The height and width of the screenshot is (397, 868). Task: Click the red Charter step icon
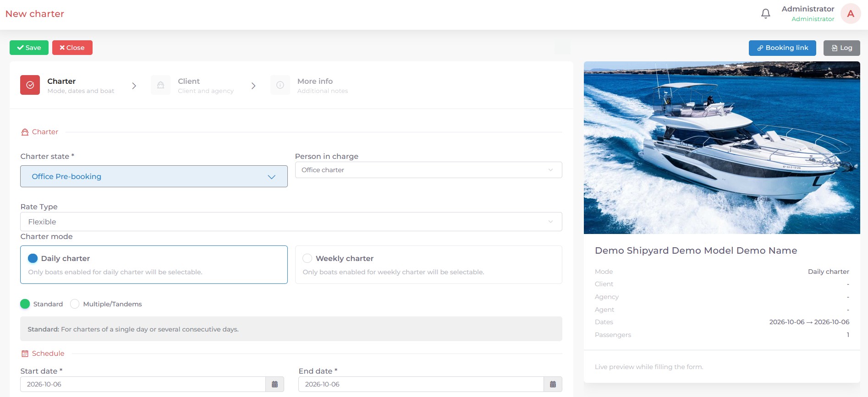pyautogui.click(x=30, y=85)
